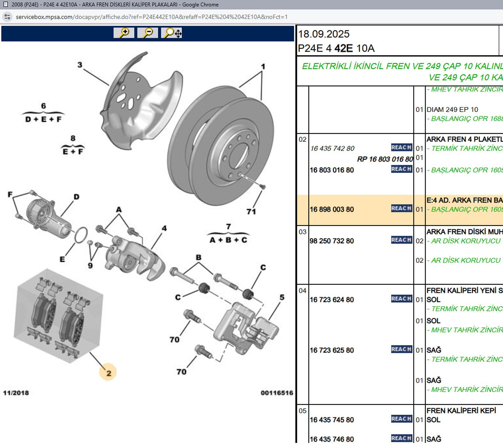Select highlighted callout number 2 in diagram
This screenshot has width=503, height=448.
coord(108,373)
